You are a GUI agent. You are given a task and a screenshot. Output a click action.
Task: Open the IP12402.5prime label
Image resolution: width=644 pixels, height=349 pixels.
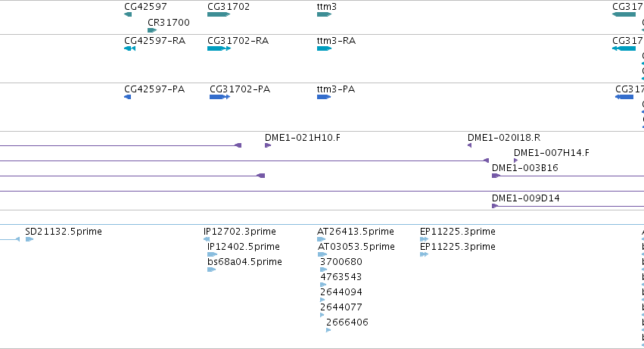tap(244, 247)
